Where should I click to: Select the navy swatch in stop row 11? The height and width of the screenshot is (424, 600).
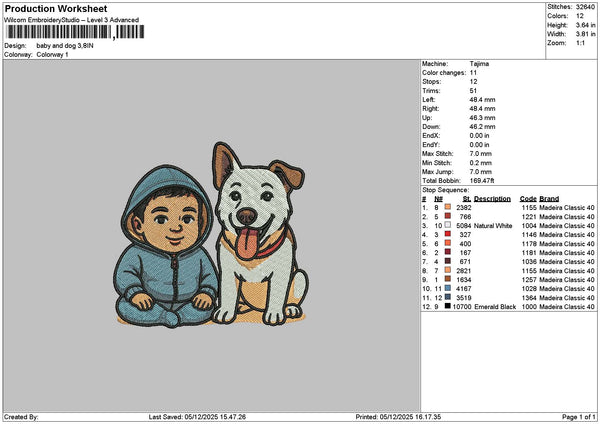click(x=447, y=297)
